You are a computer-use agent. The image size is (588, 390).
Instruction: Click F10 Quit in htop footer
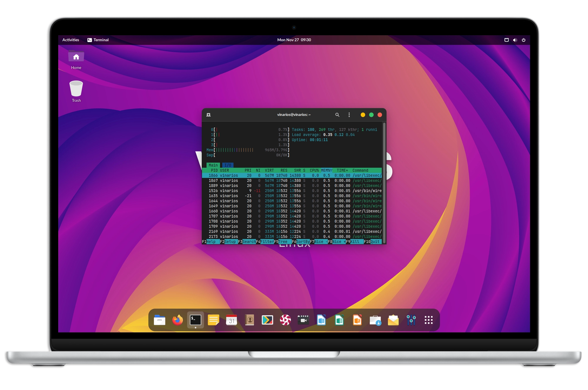(x=372, y=242)
